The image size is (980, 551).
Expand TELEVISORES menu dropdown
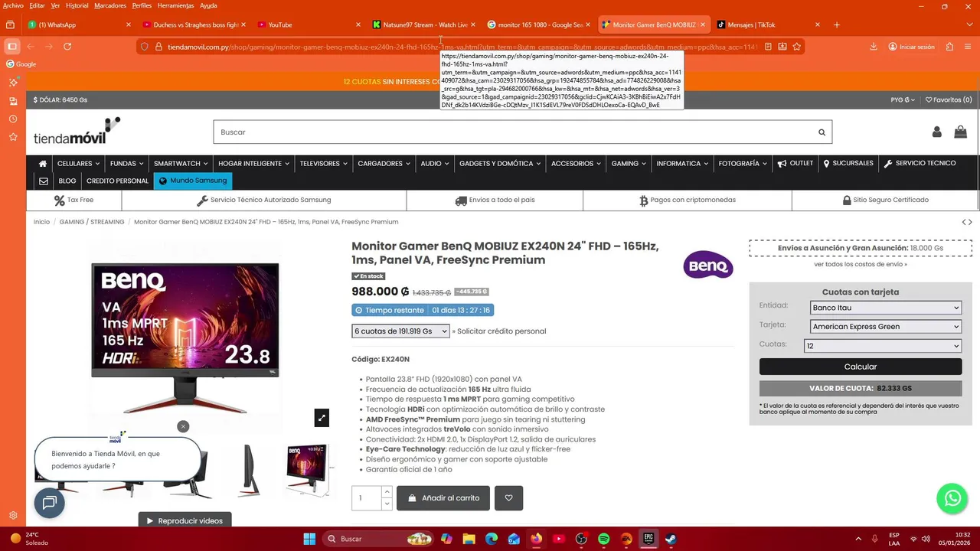coord(323,164)
